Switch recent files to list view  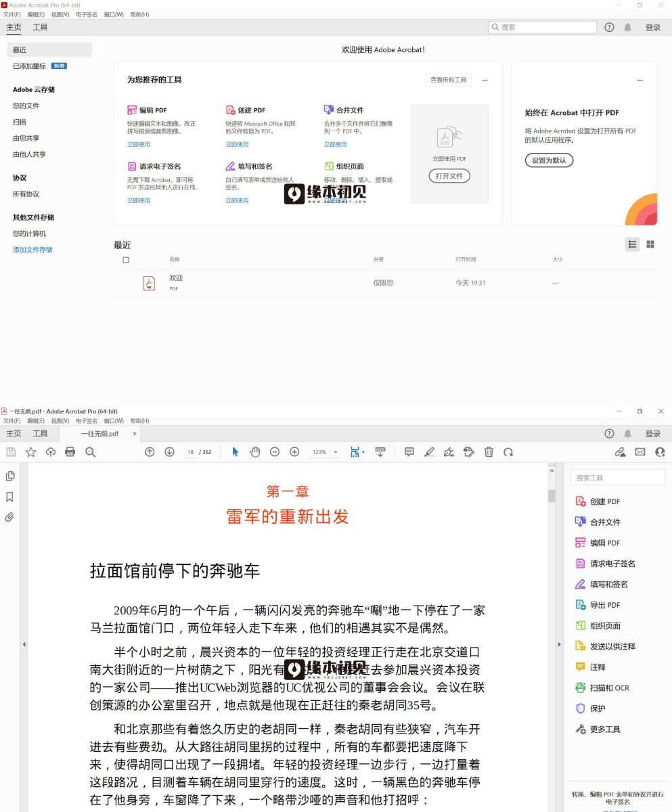(x=632, y=244)
